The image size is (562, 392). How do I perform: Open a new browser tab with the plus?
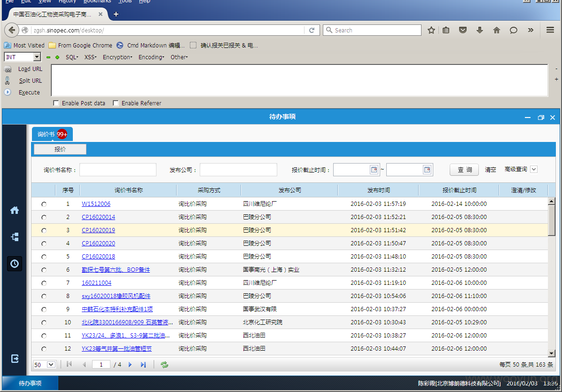click(x=116, y=15)
